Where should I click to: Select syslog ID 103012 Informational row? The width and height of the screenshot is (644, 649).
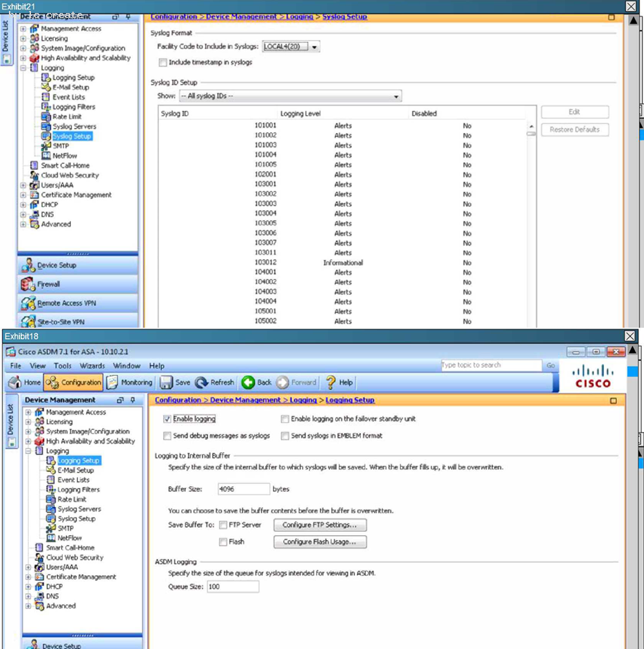[x=343, y=262]
